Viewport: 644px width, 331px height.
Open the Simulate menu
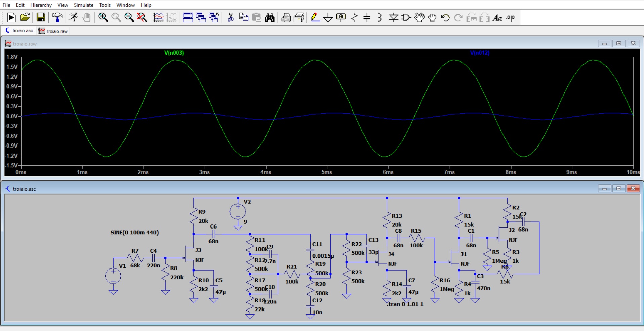pos(83,5)
